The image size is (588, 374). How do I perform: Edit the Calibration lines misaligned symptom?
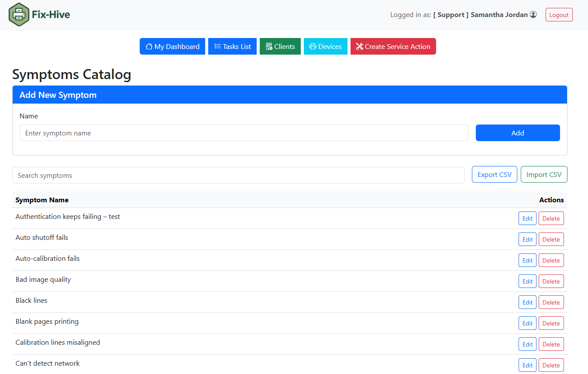[527, 344]
